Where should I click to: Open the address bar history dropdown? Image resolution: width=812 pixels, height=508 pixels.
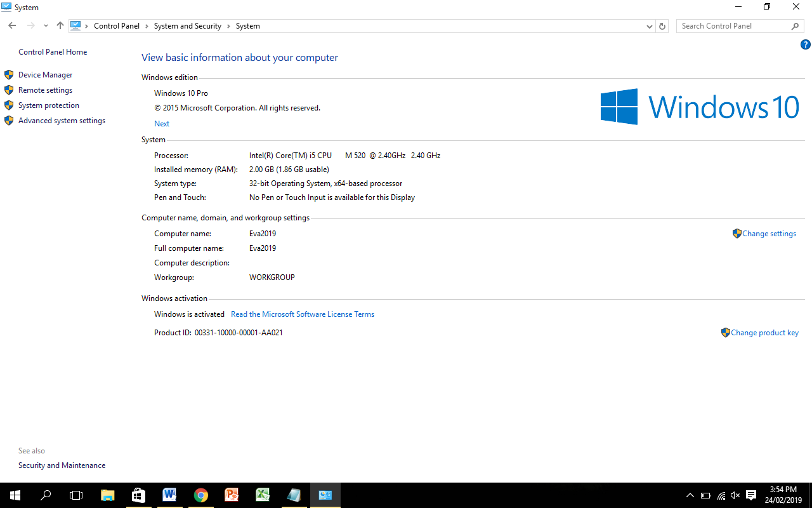649,26
